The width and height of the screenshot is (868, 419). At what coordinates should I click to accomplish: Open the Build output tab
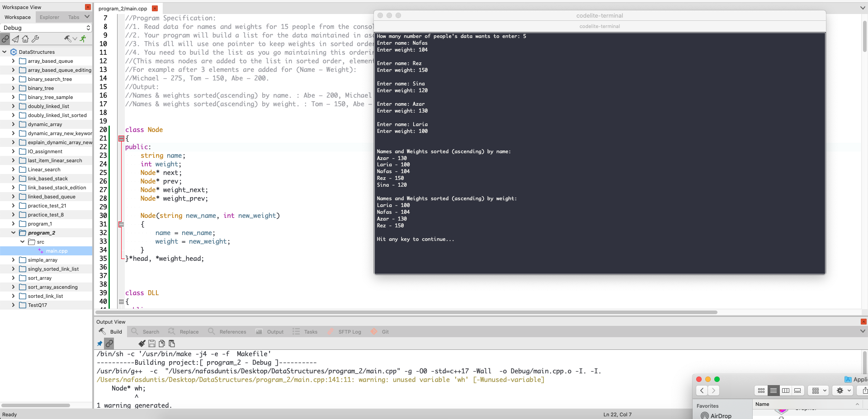(111, 331)
